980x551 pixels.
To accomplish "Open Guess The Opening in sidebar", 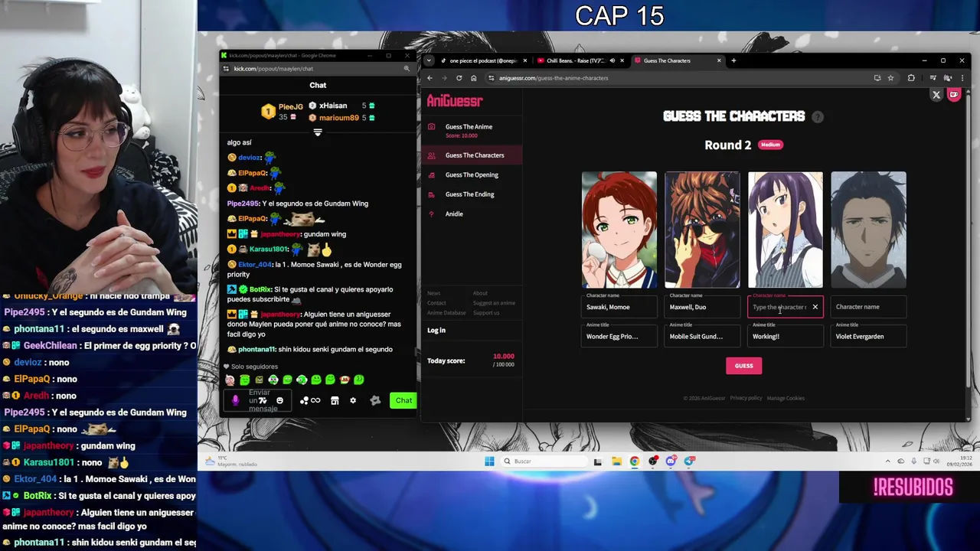I will 472,174.
